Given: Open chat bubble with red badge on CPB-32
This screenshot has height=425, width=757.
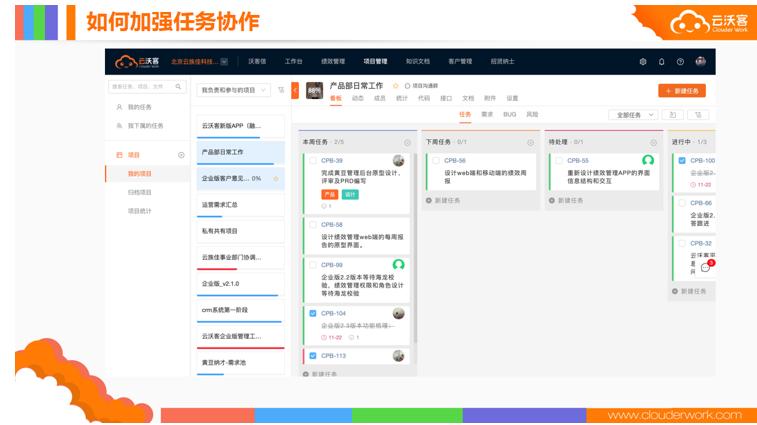Looking at the screenshot, I should click(707, 266).
